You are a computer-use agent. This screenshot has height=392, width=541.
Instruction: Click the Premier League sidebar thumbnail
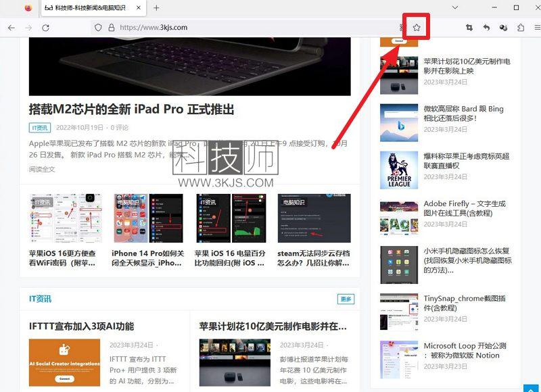[399, 170]
